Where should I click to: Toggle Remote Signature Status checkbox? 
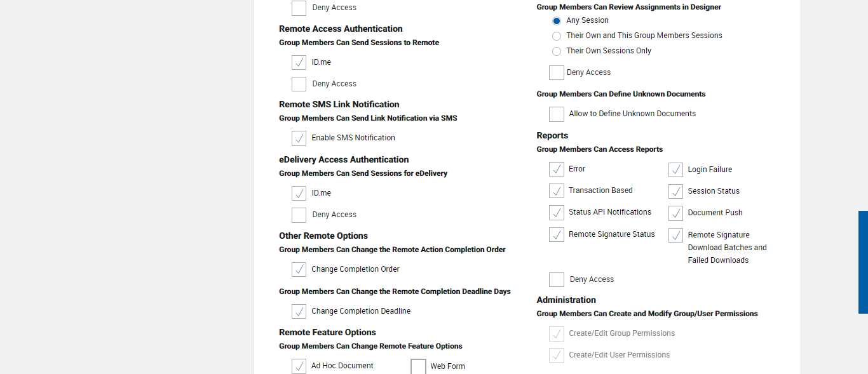tap(557, 235)
